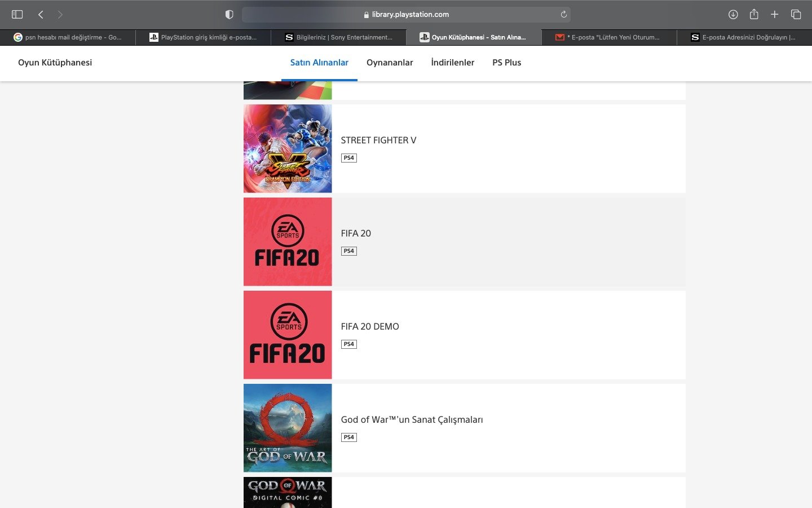Open the privacy shield report icon
Screen dimensions: 812x508
229,14
